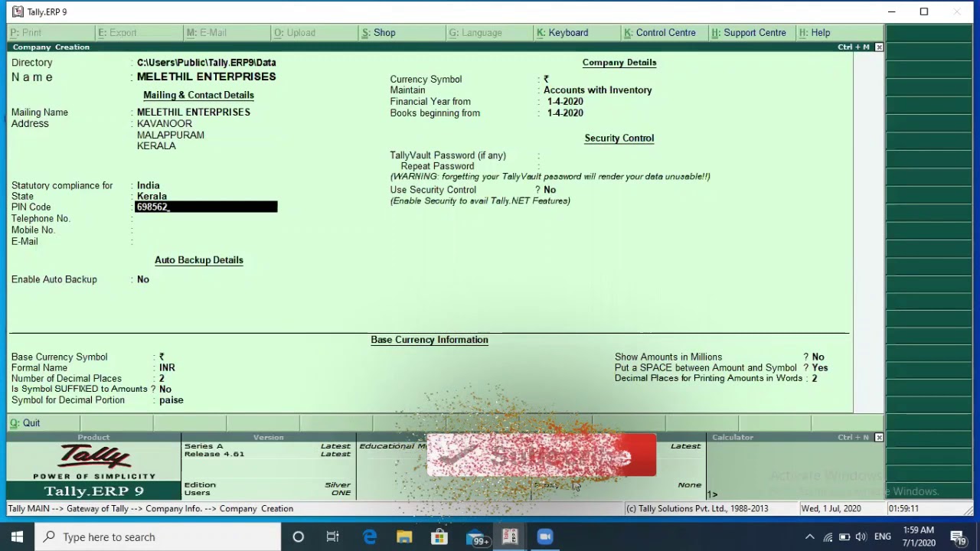Image resolution: width=980 pixels, height=551 pixels.
Task: Open Cortana from the taskbar
Action: (x=299, y=537)
